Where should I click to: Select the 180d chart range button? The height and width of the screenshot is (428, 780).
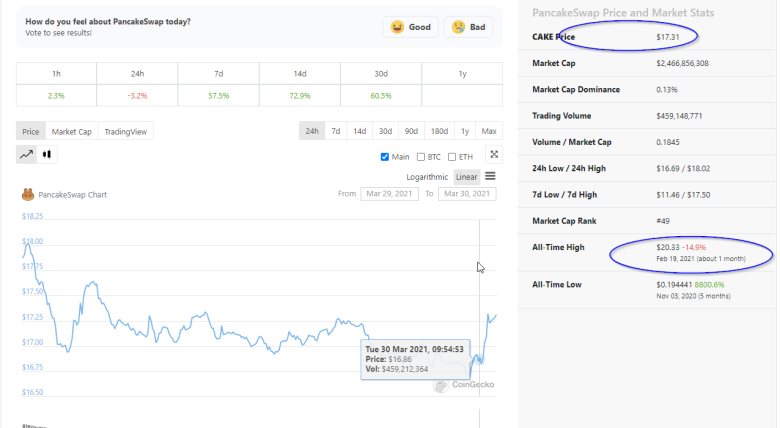point(438,131)
